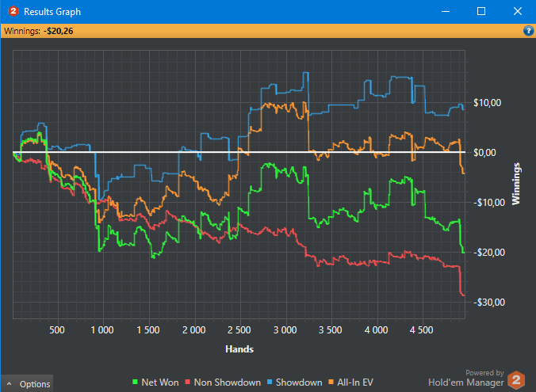Click the Showdown legend label
The width and height of the screenshot is (536, 392).
[x=299, y=382]
